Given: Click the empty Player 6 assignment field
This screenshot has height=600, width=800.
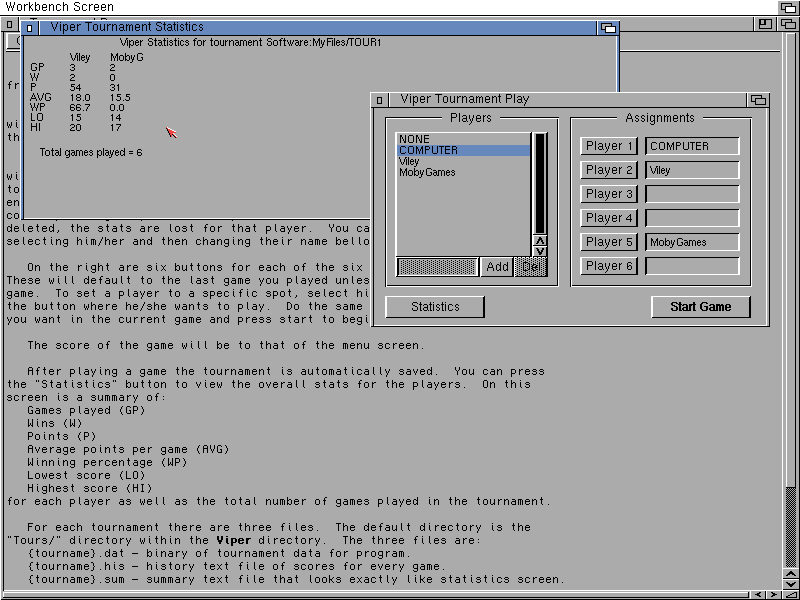Looking at the screenshot, I should point(692,266).
